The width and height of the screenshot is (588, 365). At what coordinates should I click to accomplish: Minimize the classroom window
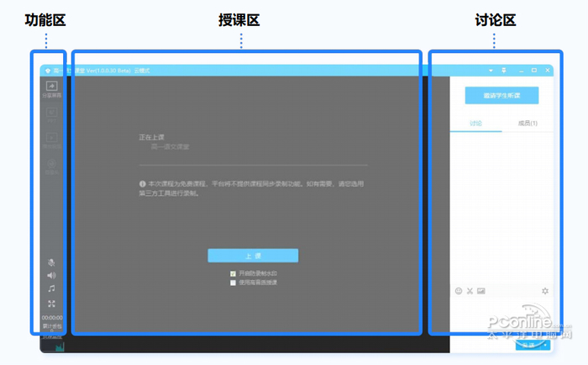[x=522, y=71]
